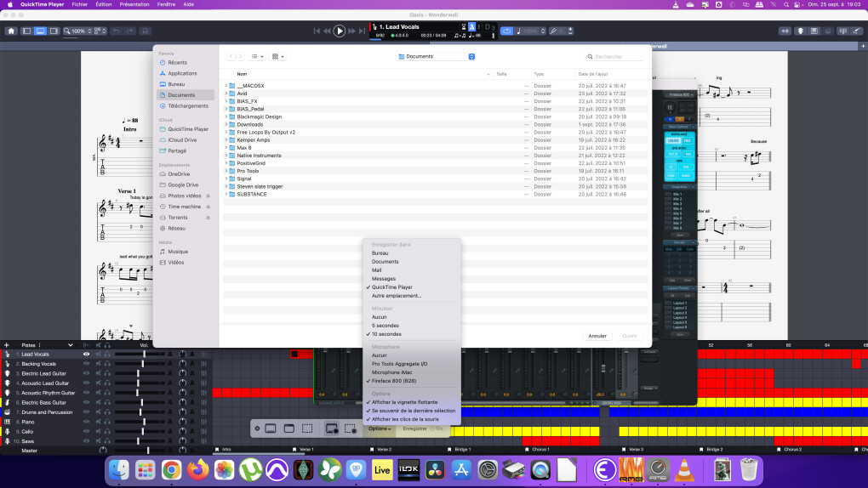
Task: Capture entire screen icon in screenshot toolbar
Action: [x=270, y=428]
